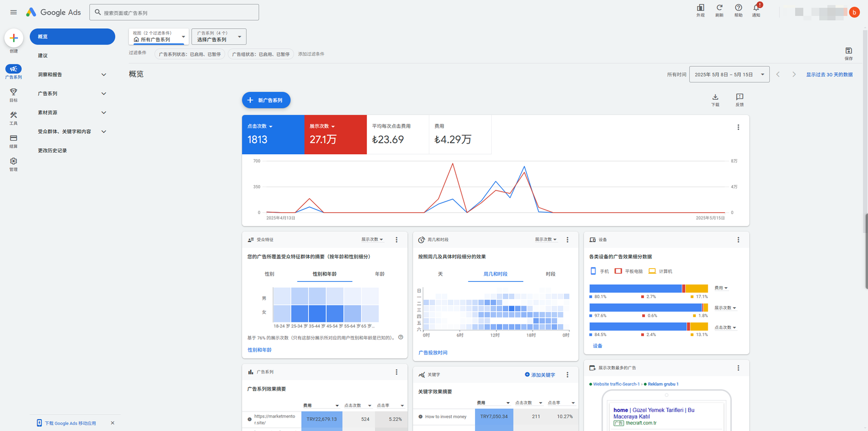Viewport: 868px width, 431px height.
Task: Expand the 洞察和报告 menu section
Action: click(72, 74)
